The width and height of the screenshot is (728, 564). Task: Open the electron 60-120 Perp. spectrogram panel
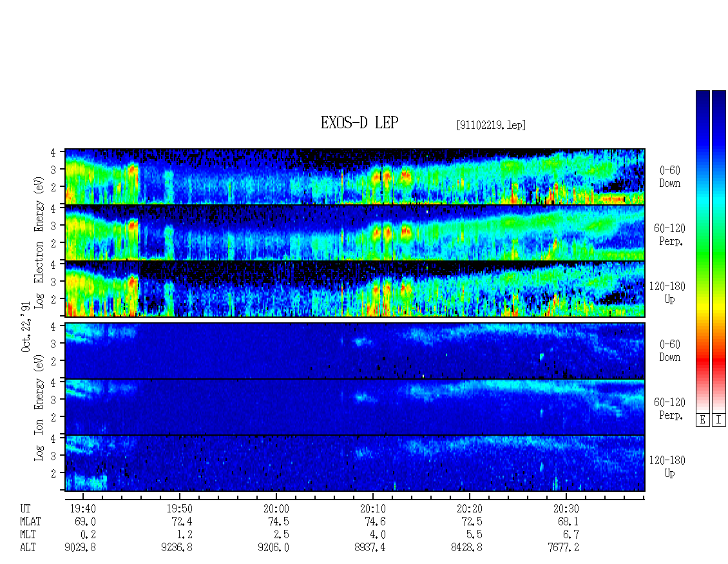click(355, 232)
